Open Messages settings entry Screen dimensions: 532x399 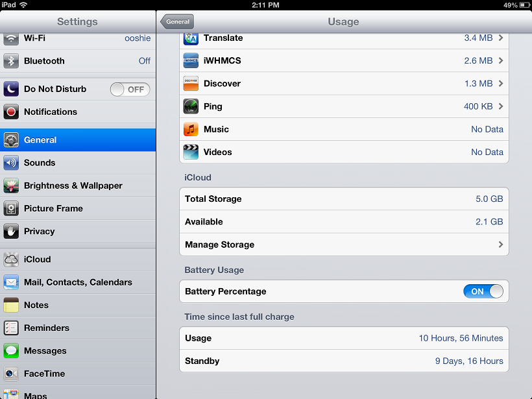78,351
